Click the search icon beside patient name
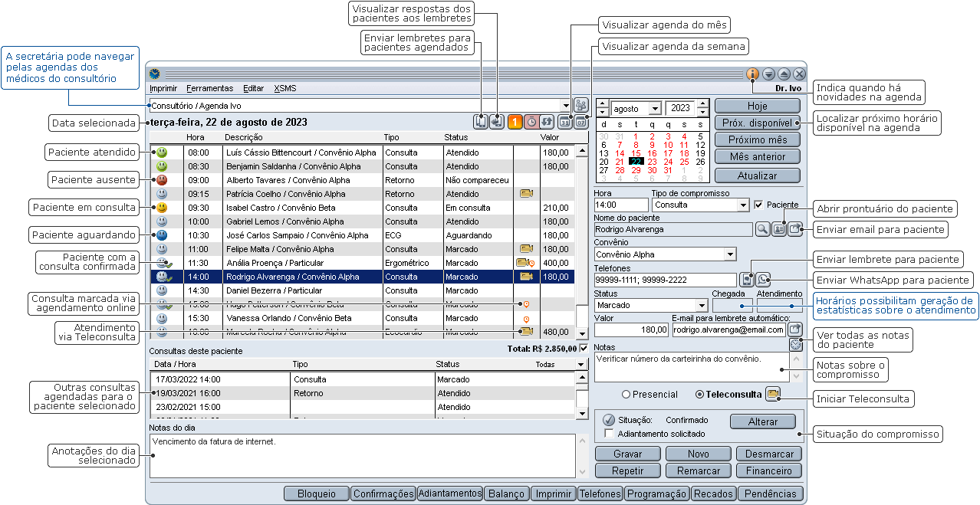This screenshot has width=980, height=505. click(x=762, y=228)
